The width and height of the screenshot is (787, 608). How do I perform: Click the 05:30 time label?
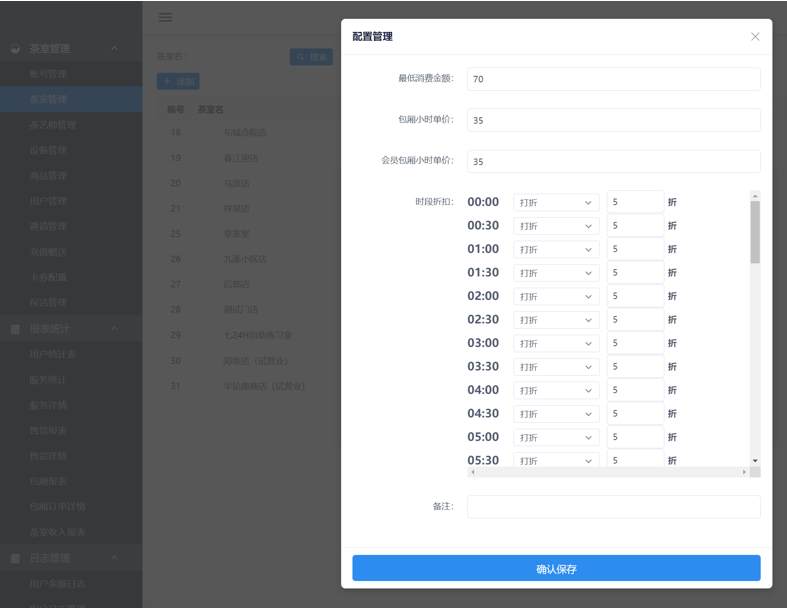point(483,460)
